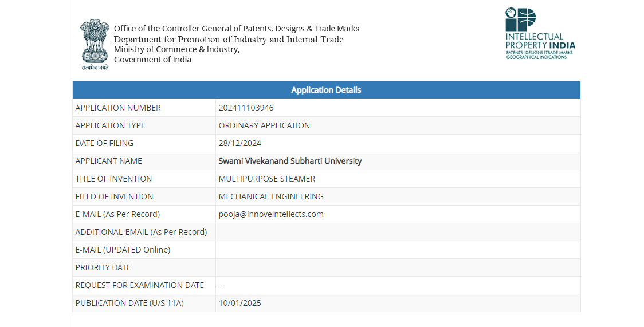The width and height of the screenshot is (644, 327).
Task: Click the applicant name Swami Vivekanand Subharti University
Action: click(290, 161)
